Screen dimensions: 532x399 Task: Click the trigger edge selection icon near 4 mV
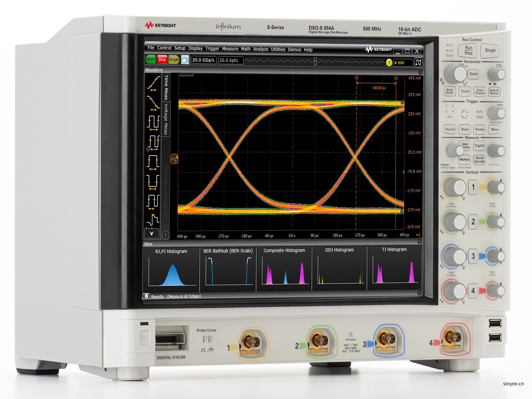coord(419,62)
